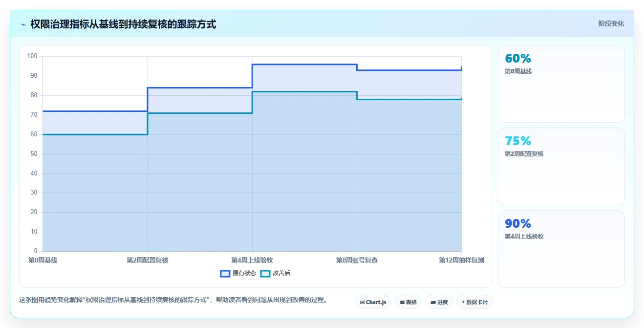Click the 第12周抽样复测 axis label

(x=461, y=260)
